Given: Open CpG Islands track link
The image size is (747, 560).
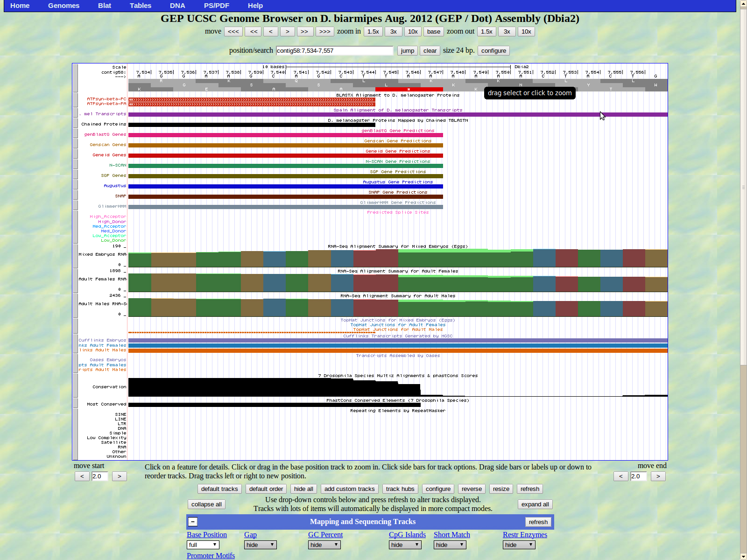Looking at the screenshot, I should (407, 535).
